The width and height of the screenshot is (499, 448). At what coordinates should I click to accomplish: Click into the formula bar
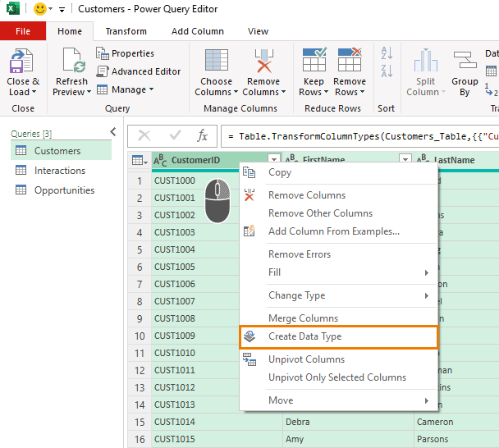[x=360, y=136]
